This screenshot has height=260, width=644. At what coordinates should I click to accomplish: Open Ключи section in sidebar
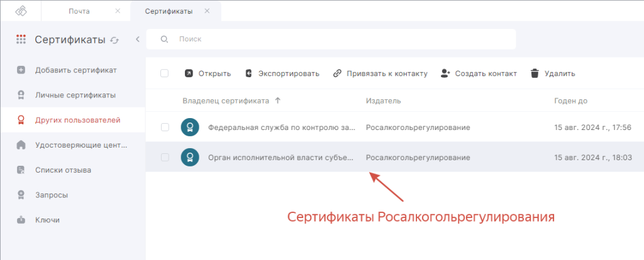click(47, 220)
